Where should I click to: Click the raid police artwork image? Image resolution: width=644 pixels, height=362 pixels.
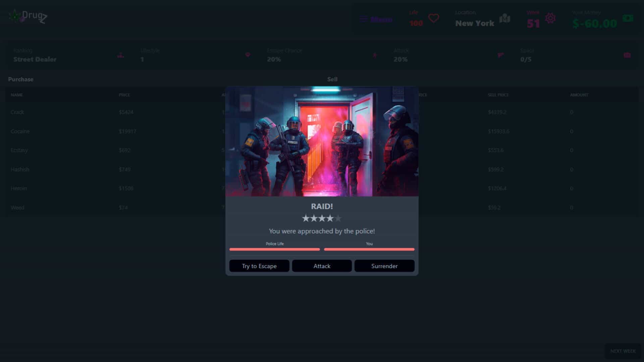(322, 141)
